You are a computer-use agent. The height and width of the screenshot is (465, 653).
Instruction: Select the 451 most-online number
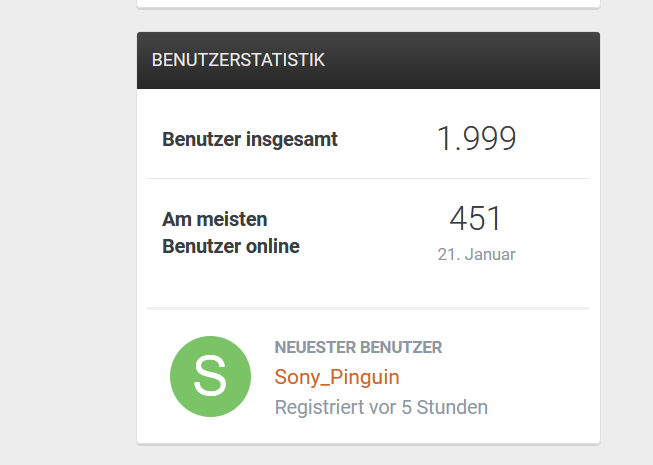(x=476, y=218)
